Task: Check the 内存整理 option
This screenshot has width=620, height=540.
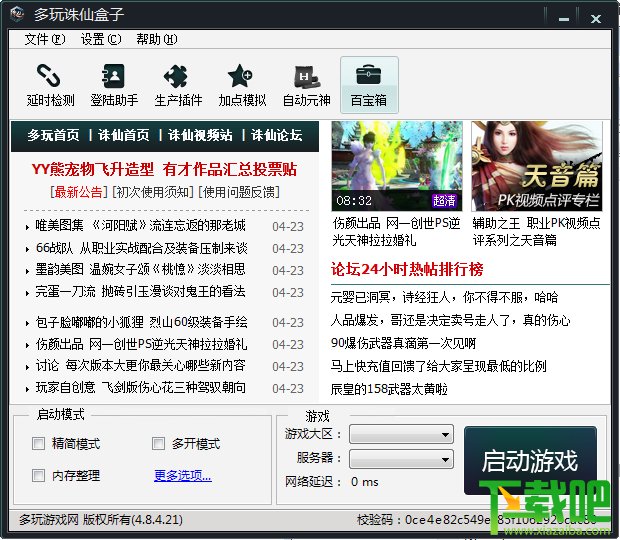Action: point(38,475)
